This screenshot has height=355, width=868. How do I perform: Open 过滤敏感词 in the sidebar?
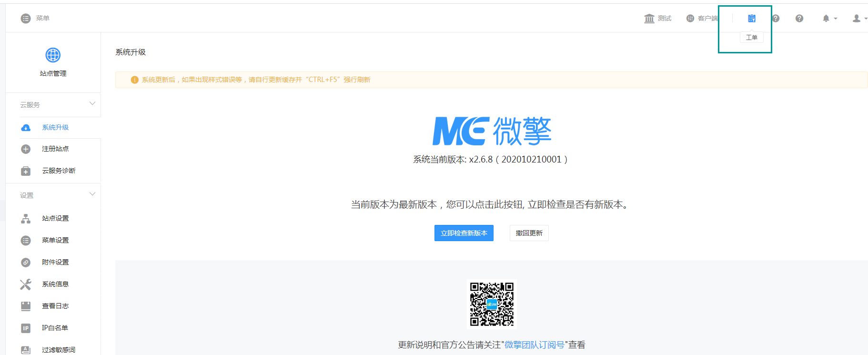click(x=59, y=350)
